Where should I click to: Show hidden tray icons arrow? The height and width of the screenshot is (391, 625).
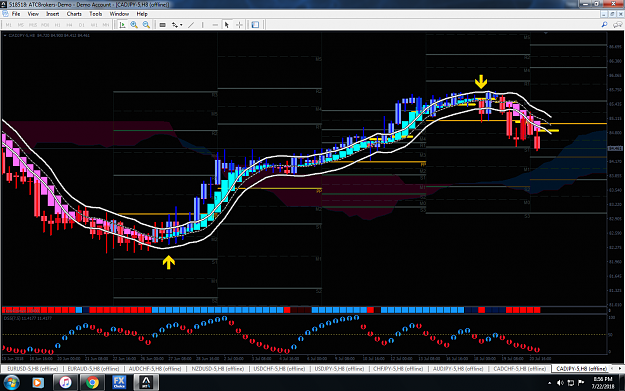(549, 383)
